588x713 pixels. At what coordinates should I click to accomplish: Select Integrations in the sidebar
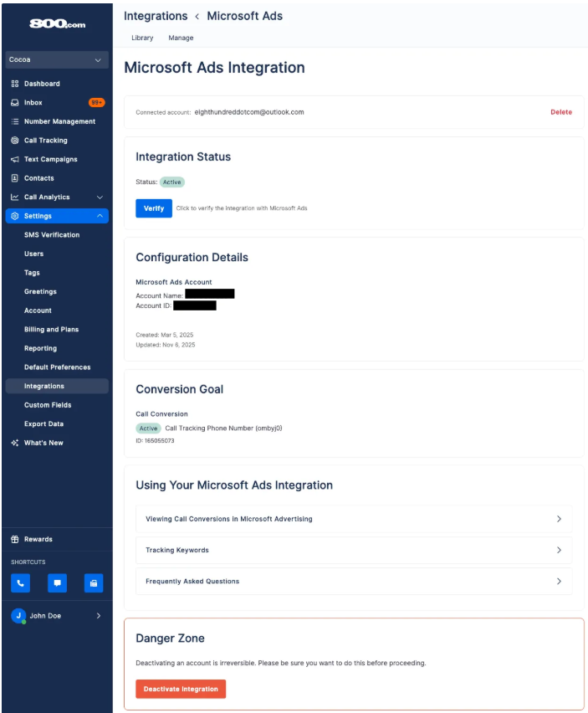tap(57, 386)
